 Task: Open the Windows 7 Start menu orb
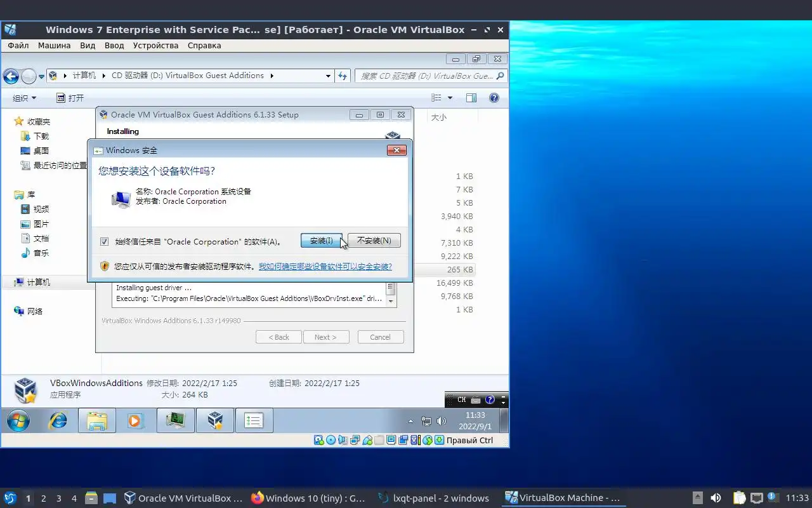(x=18, y=420)
